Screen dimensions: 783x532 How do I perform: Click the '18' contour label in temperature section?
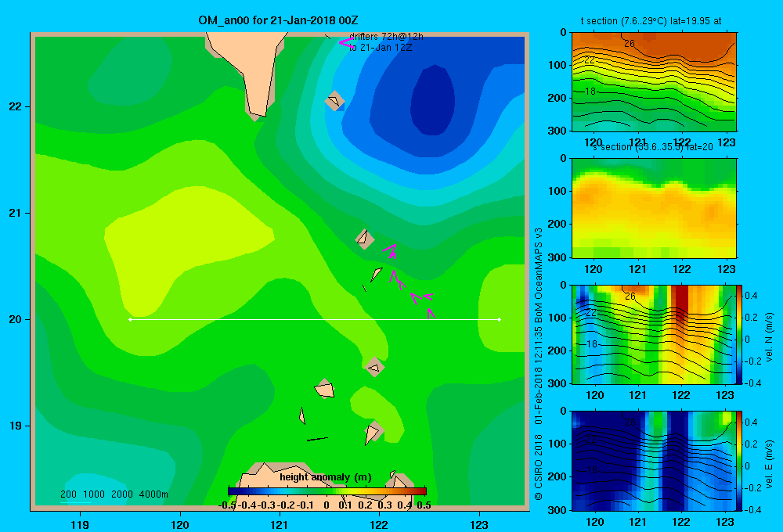click(x=590, y=92)
